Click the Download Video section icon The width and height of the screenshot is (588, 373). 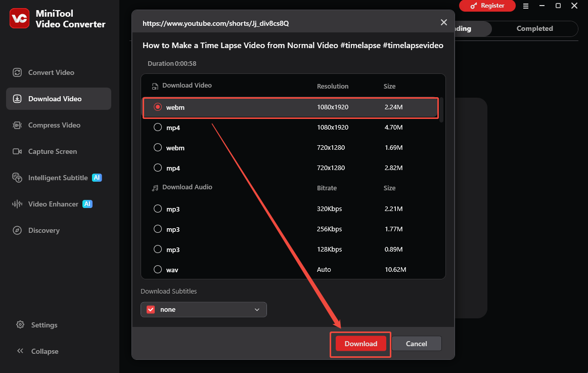155,87
